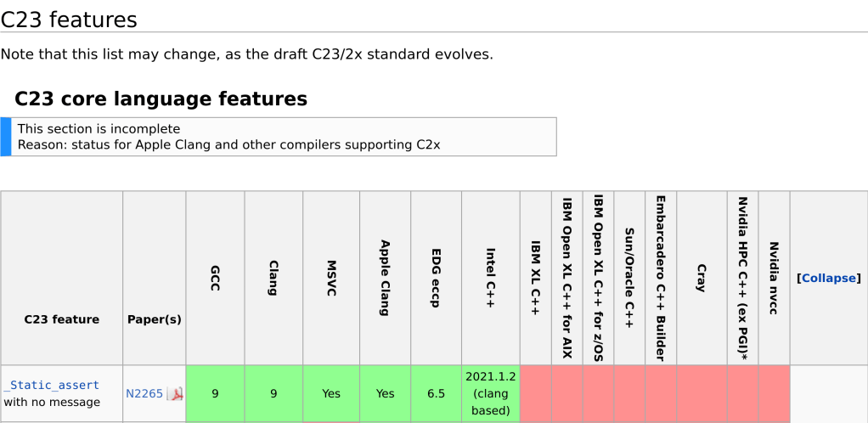Click the Intel C++ 2021.1.2 cell

click(490, 393)
